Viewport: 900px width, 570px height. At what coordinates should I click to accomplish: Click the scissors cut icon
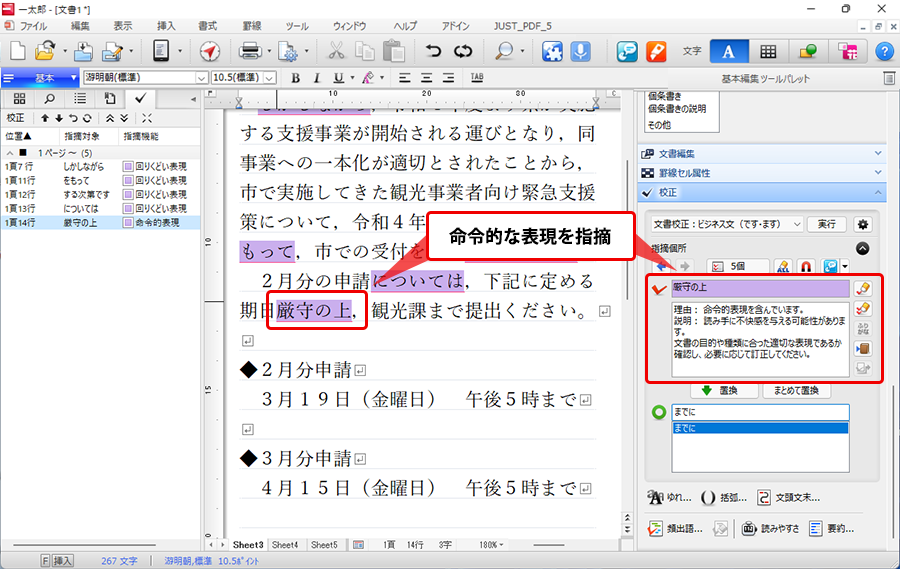point(336,50)
